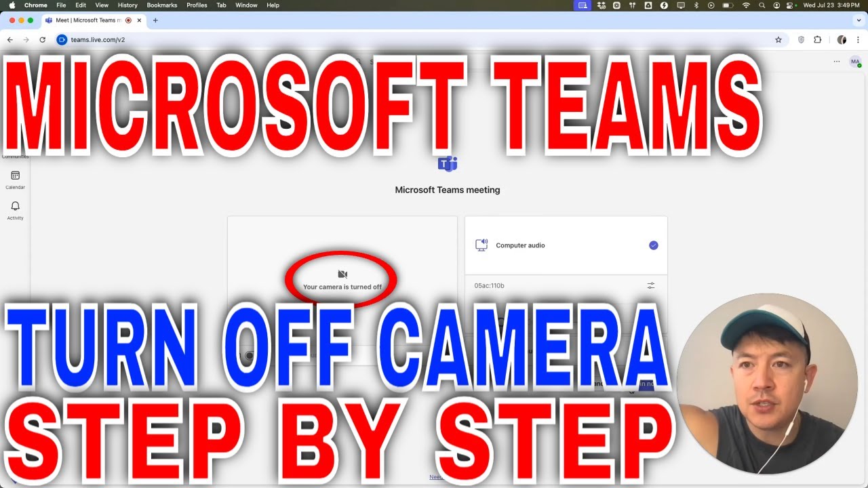Image resolution: width=868 pixels, height=488 pixels.
Task: Click the crossed-out camera icon in preview
Action: click(x=342, y=274)
